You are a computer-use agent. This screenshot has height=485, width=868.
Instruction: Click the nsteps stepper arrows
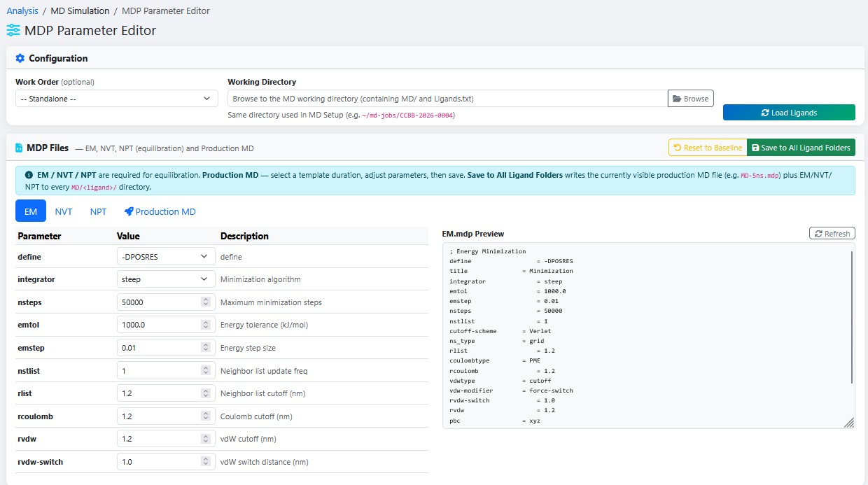click(x=206, y=302)
